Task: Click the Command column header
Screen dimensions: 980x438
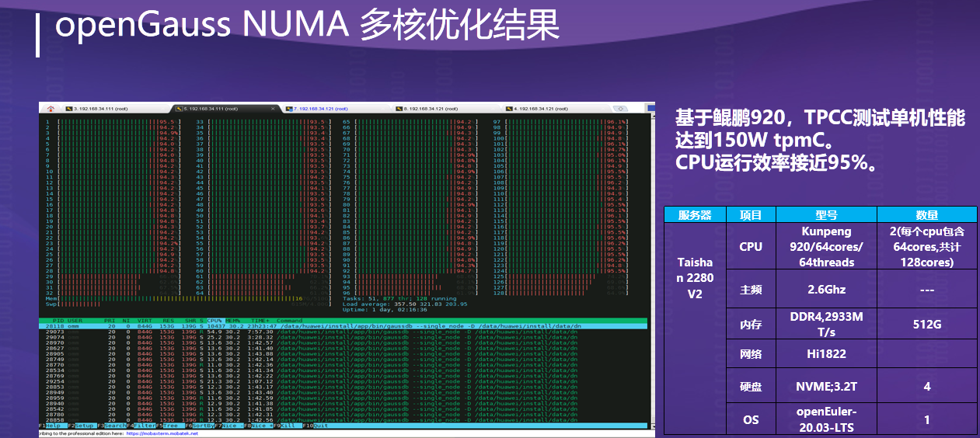Action: coord(289,320)
